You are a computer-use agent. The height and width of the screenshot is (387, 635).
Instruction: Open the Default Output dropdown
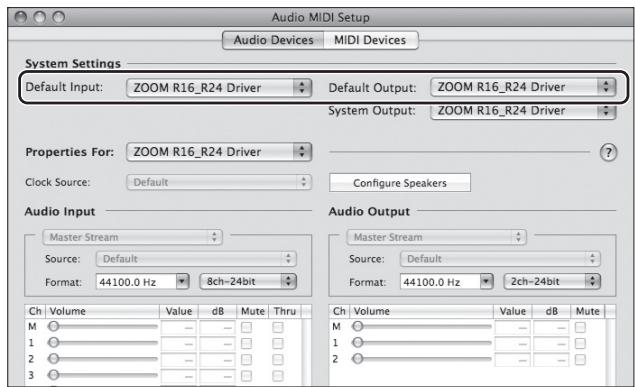[523, 87]
